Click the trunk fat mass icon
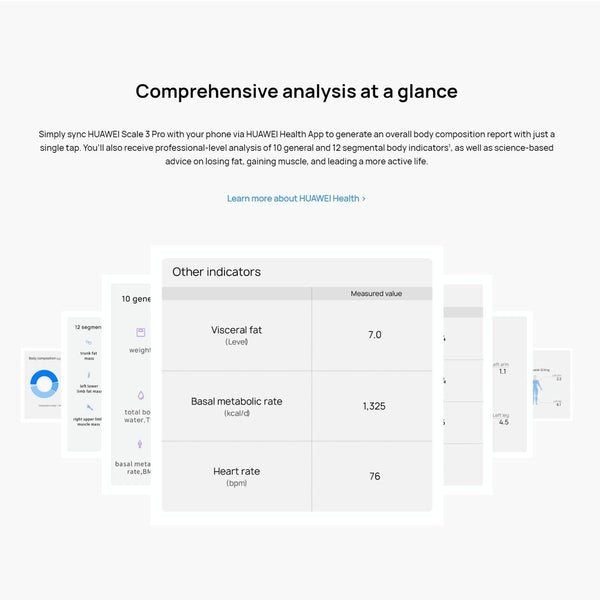 88,343
